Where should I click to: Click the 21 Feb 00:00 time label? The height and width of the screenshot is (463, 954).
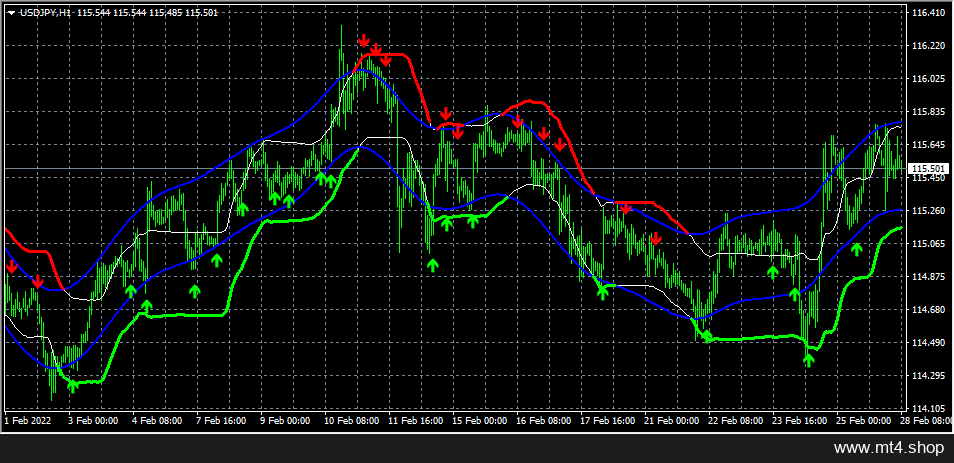(670, 420)
